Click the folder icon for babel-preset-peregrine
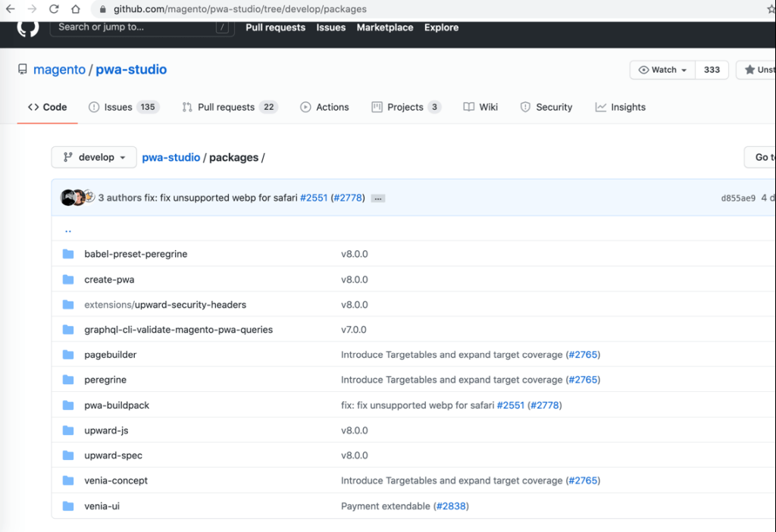 pyautogui.click(x=68, y=254)
